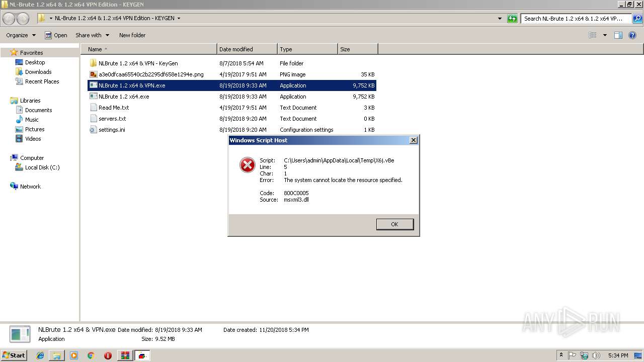
Task: Select Libraries in the navigation pane
Action: tap(30, 101)
